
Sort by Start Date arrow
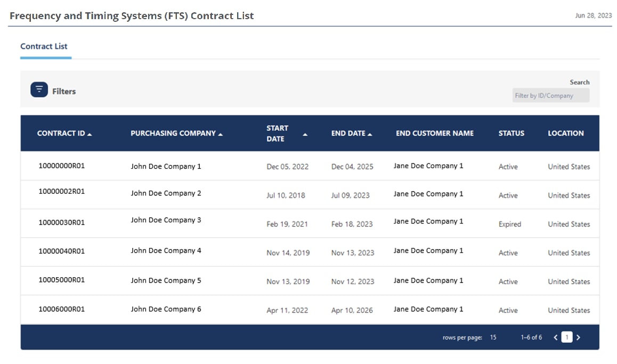pos(305,135)
